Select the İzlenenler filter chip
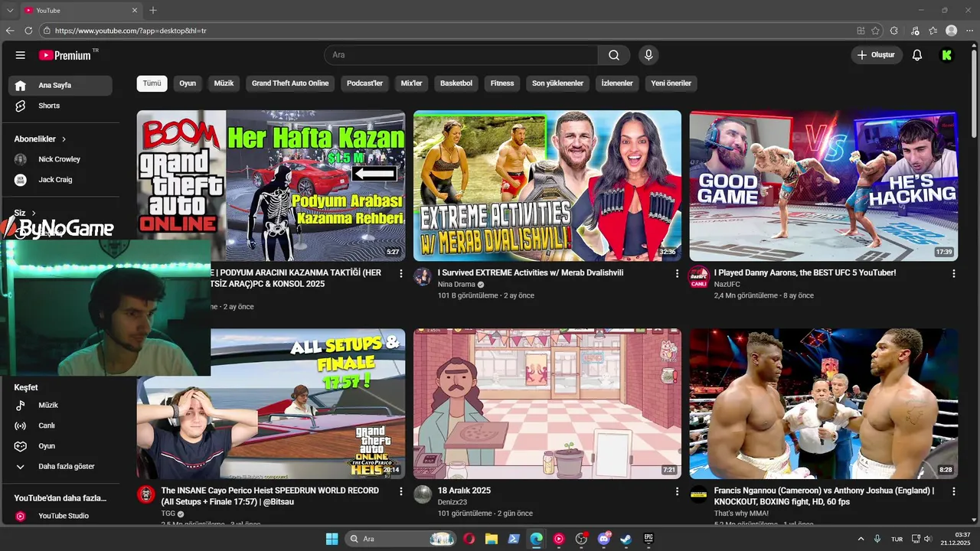The image size is (980, 551). [x=617, y=83]
